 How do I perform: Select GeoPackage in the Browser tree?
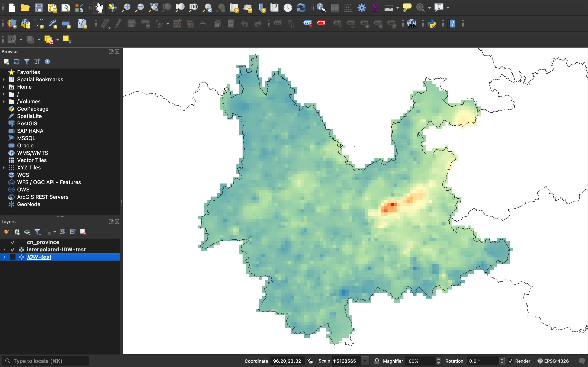(32, 109)
